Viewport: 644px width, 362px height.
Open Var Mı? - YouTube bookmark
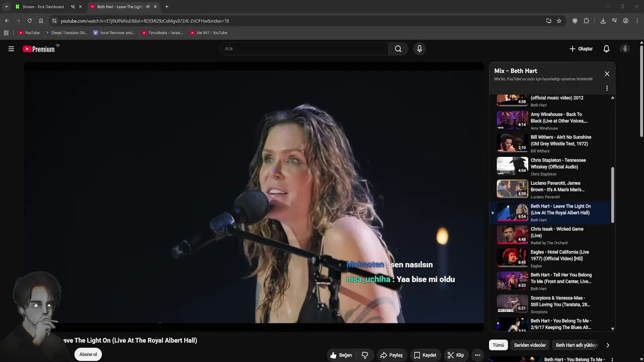click(209, 33)
